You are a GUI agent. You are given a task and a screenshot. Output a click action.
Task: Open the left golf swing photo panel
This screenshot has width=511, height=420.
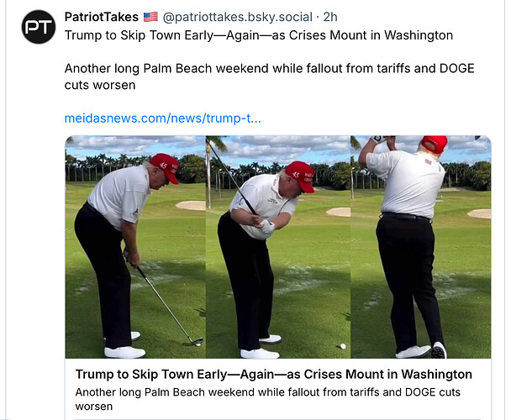coord(134,248)
